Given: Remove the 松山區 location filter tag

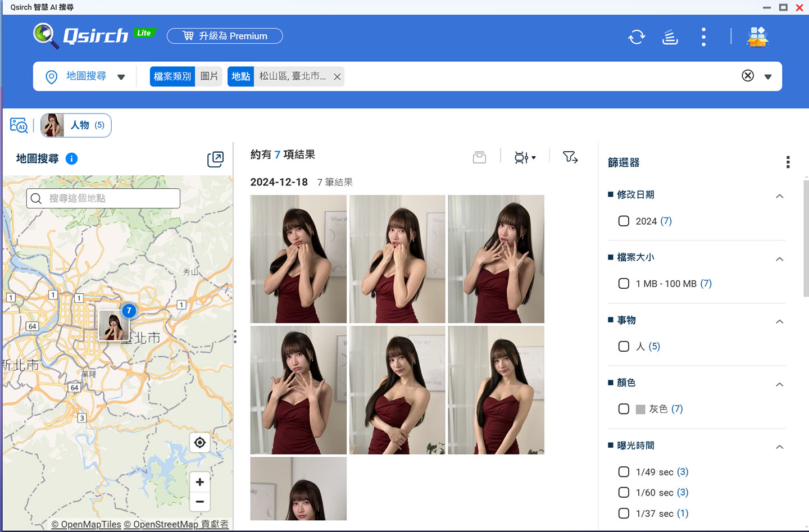Looking at the screenshot, I should [337, 77].
